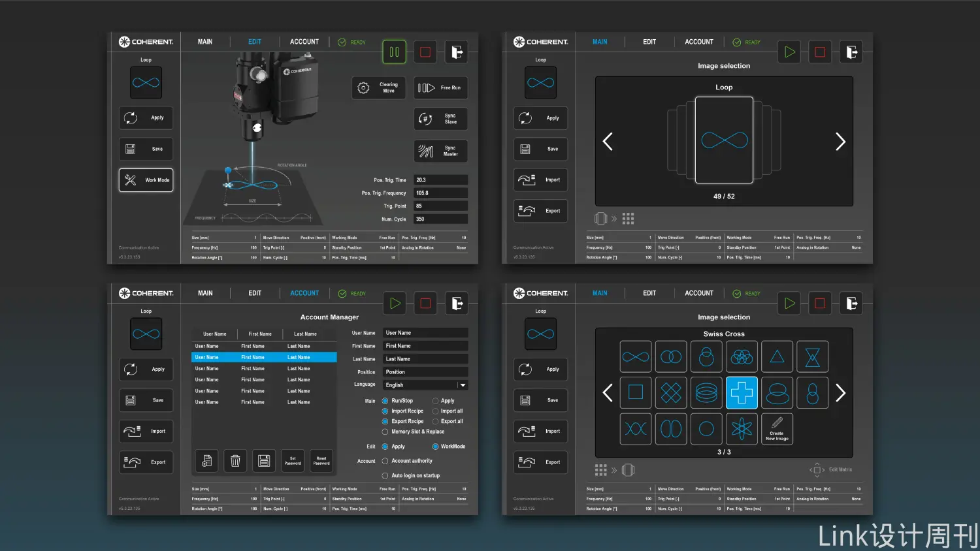Delete user with the trash can icon

235,461
